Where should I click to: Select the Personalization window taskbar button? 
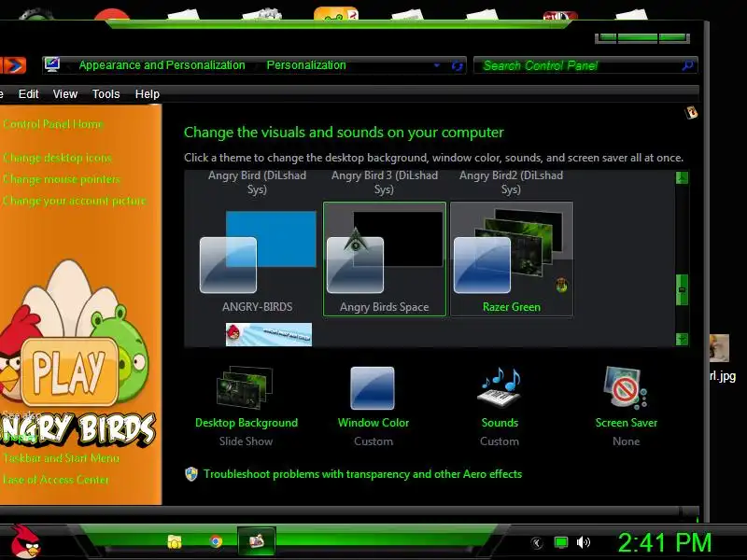pyautogui.click(x=257, y=541)
